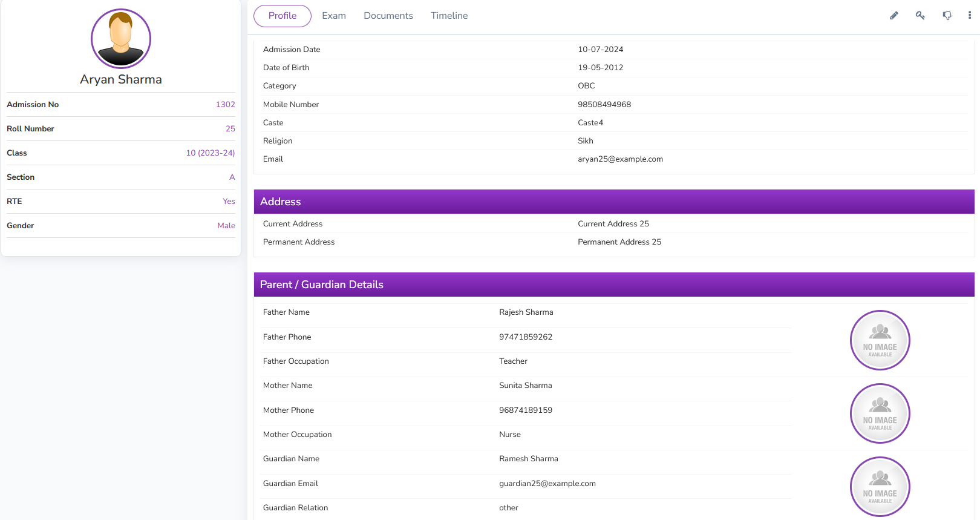Click the father's No Image placeholder

pyautogui.click(x=880, y=340)
